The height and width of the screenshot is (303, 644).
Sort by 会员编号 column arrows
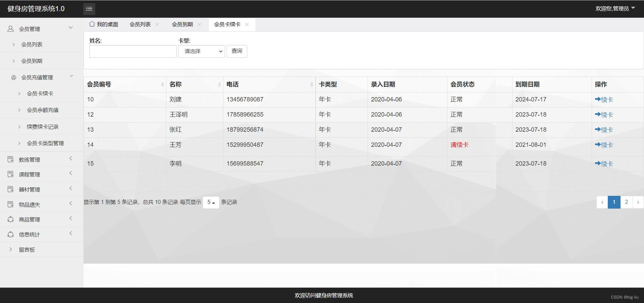coord(162,85)
